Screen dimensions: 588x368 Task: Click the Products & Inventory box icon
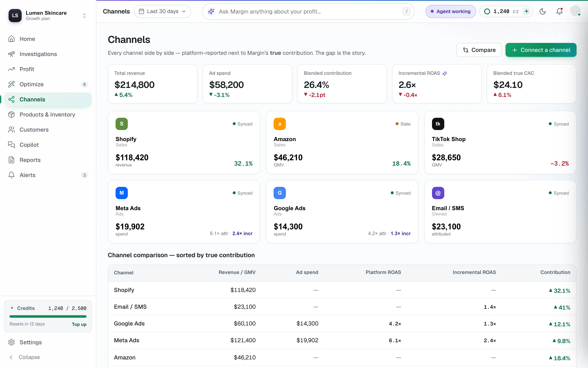[11, 114]
